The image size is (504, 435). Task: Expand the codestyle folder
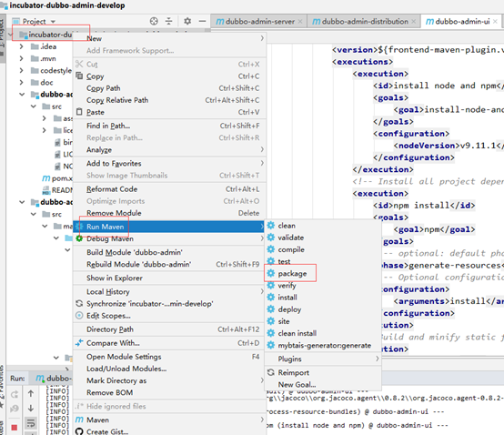click(x=21, y=70)
